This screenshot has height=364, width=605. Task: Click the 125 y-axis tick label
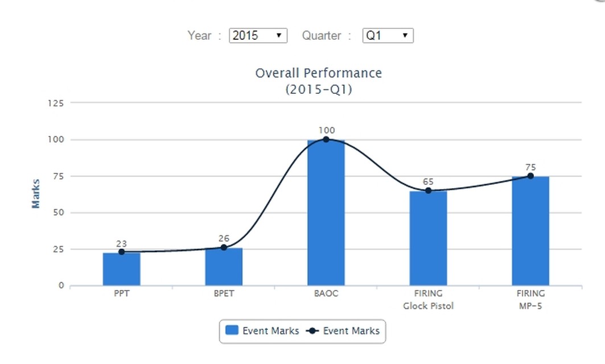coord(56,103)
